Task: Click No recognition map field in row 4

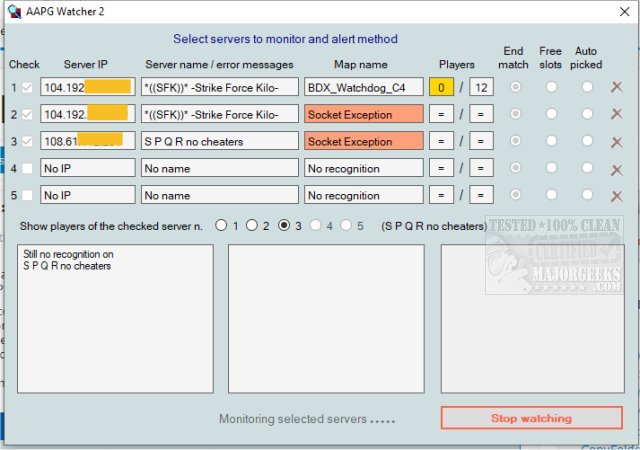Action: [364, 168]
